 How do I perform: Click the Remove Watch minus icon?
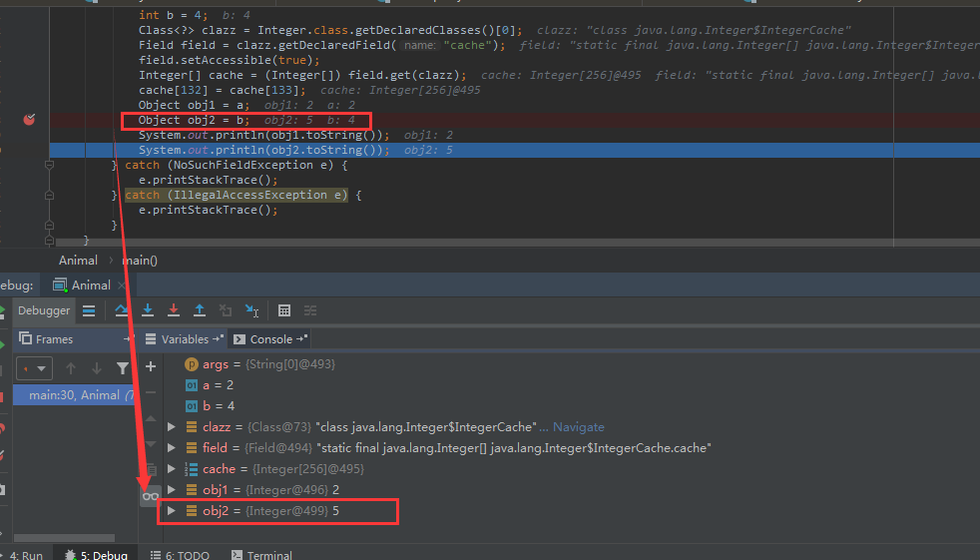tap(151, 392)
